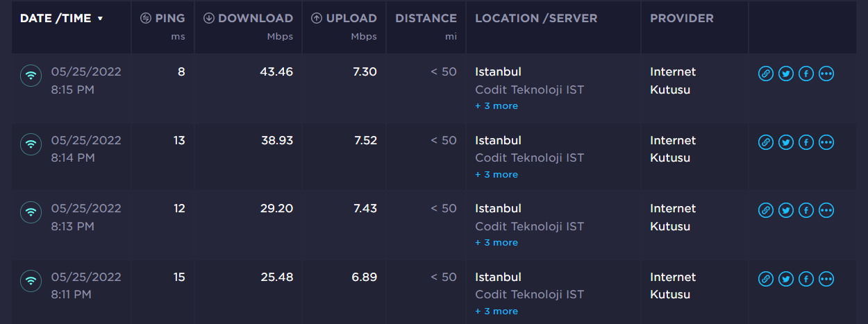This screenshot has height=324, width=868.
Task: Expand '+ 3 more' servers for 8:15 PM test
Action: click(x=496, y=106)
